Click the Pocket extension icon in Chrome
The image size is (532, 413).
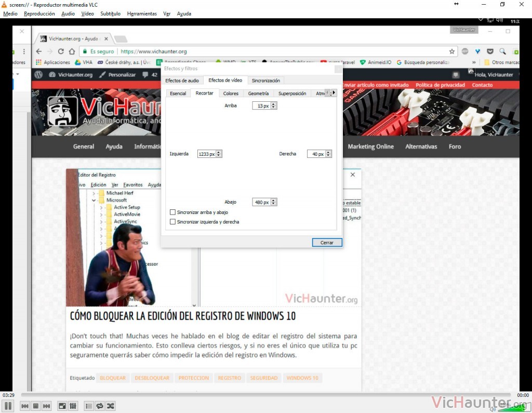click(490, 51)
